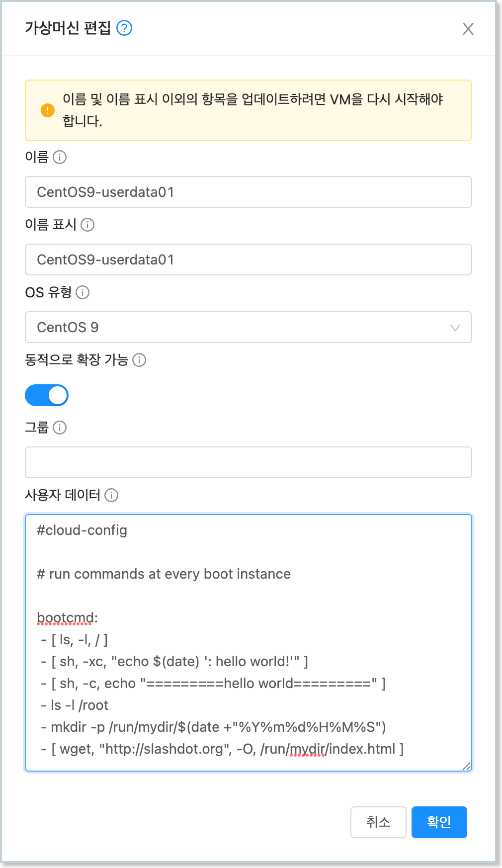This screenshot has width=502, height=868.
Task: Click the chevron arrow in OS type selector
Action: pyautogui.click(x=455, y=328)
